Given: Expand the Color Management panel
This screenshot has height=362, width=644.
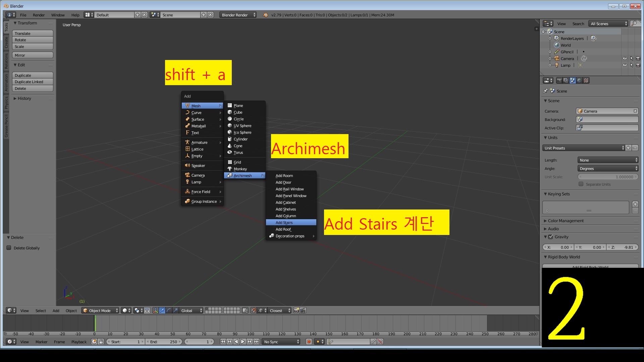Looking at the screenshot, I should [566, 221].
